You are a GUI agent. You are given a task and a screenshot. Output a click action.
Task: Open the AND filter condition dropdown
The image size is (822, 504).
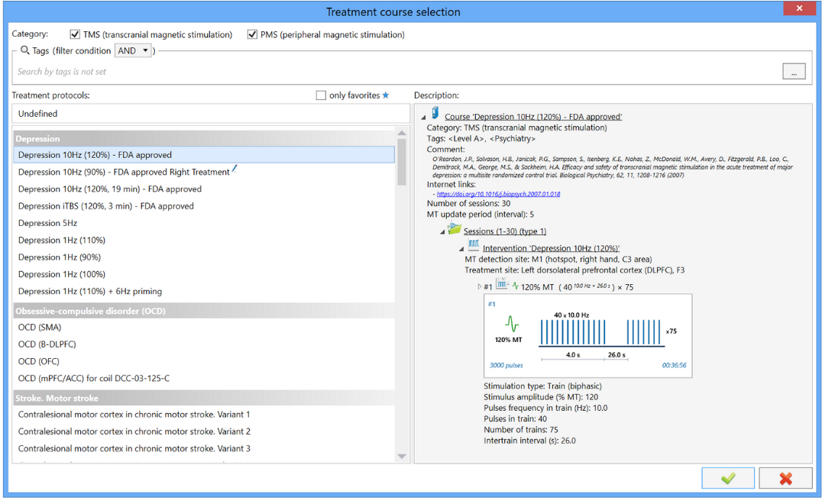pos(132,50)
